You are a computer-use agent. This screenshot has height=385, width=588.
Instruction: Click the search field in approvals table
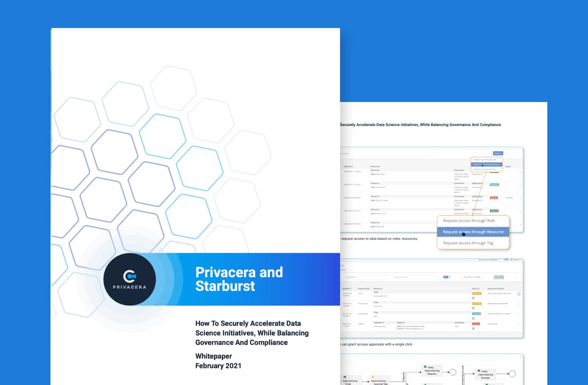click(367, 277)
